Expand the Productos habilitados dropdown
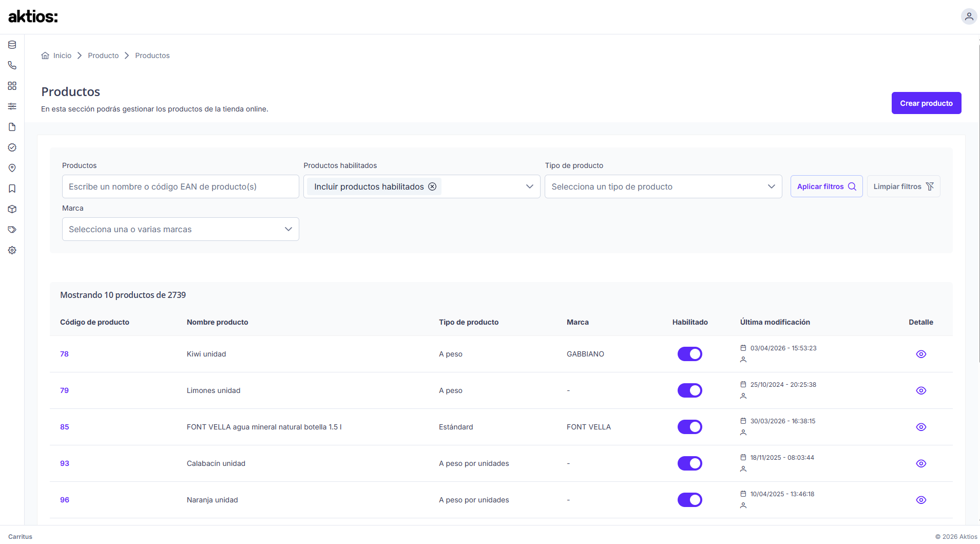This screenshot has height=544, width=980. click(529, 186)
